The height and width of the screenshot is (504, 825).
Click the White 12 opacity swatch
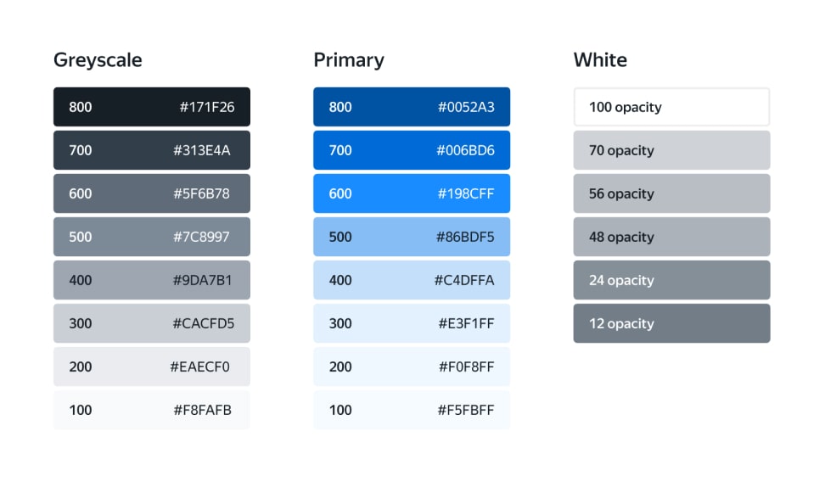671,323
